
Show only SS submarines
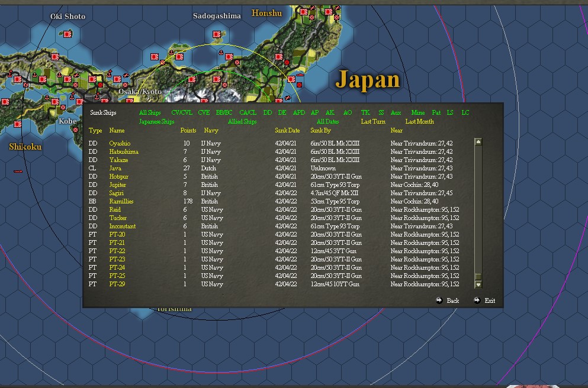click(x=381, y=112)
